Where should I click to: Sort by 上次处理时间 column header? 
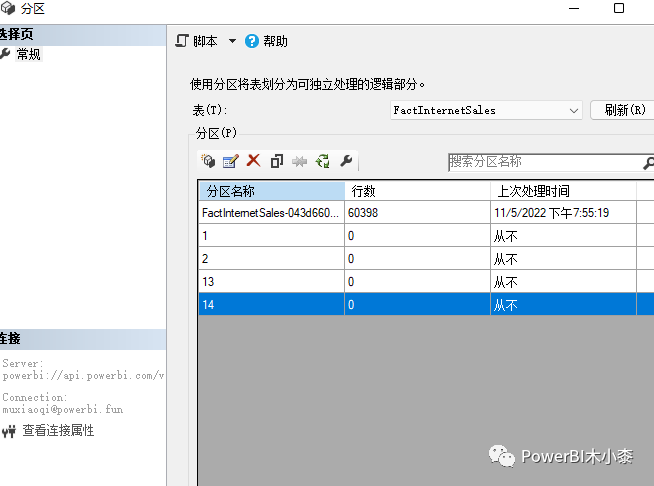563,191
